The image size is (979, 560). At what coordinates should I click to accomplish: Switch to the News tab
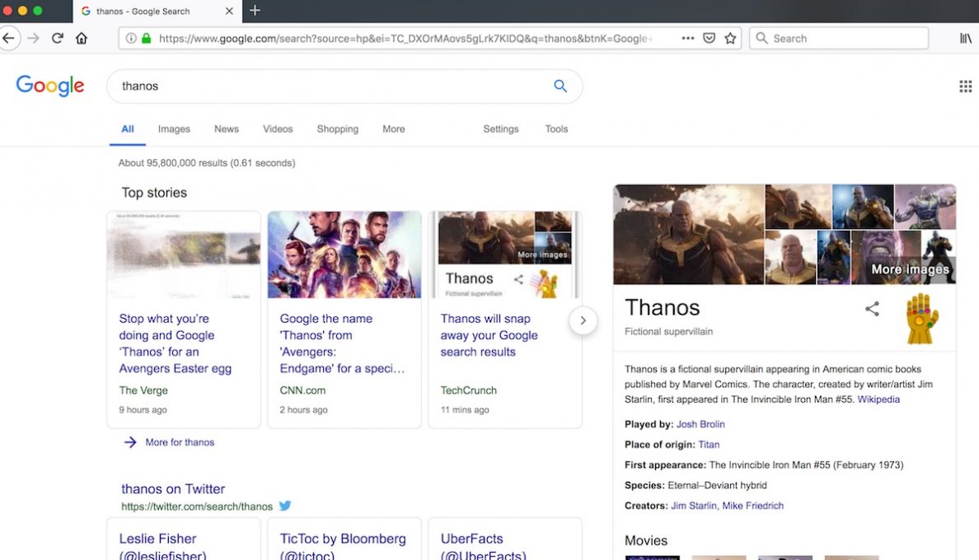click(226, 129)
